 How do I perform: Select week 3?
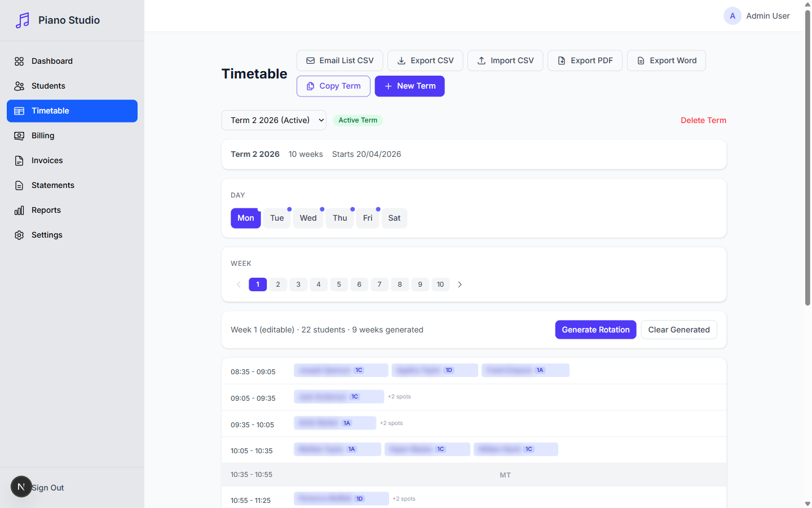(x=298, y=284)
